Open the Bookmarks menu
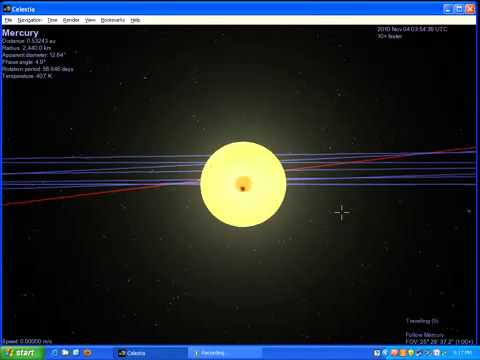Screen dimensions: 480x360 [113, 20]
